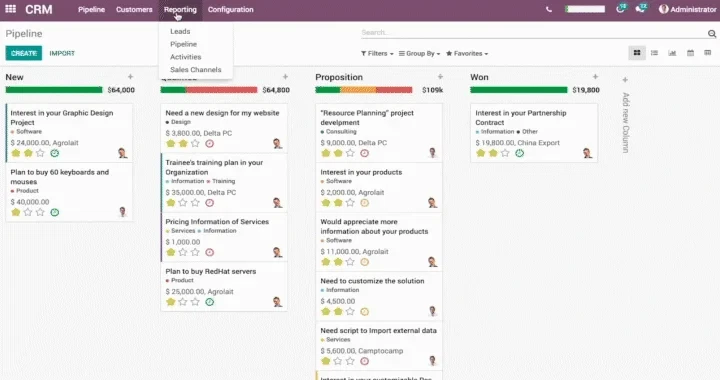Expand the Group By dropdown
Viewport: 720px width, 380px height.
point(419,54)
